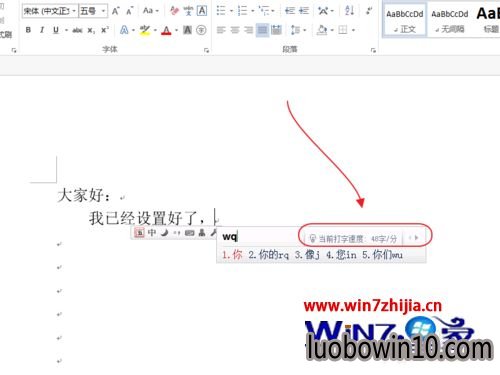This screenshot has height=375, width=500.
Task: Decrease paragraph indent
Action: pyautogui.click(x=290, y=11)
